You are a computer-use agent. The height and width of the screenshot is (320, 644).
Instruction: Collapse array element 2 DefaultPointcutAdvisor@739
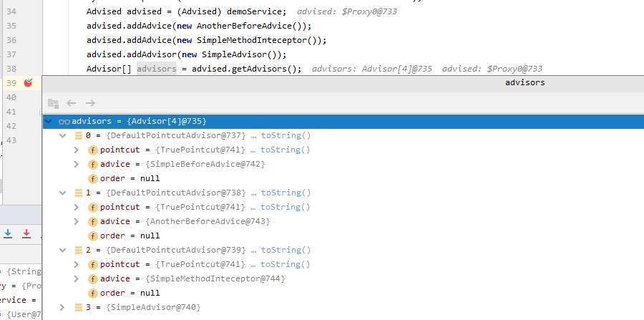(62, 250)
